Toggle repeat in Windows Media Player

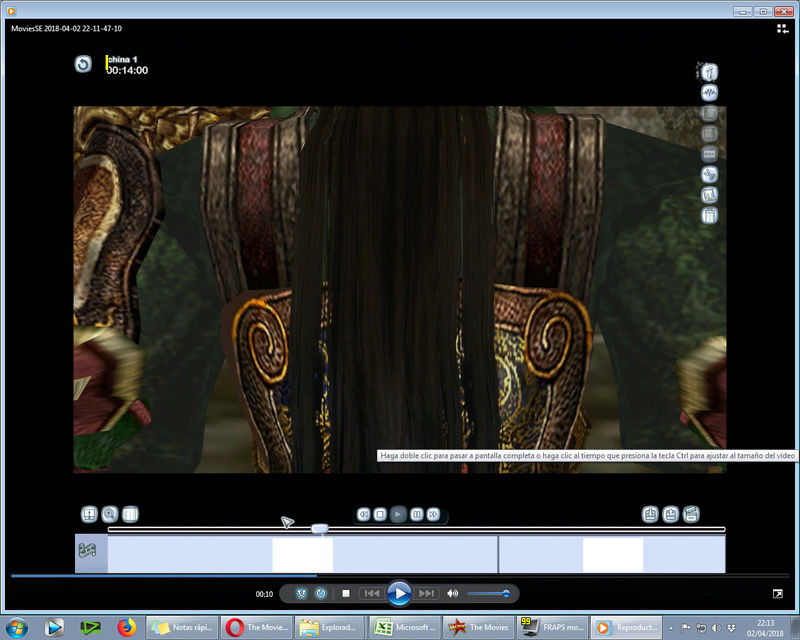(x=321, y=594)
